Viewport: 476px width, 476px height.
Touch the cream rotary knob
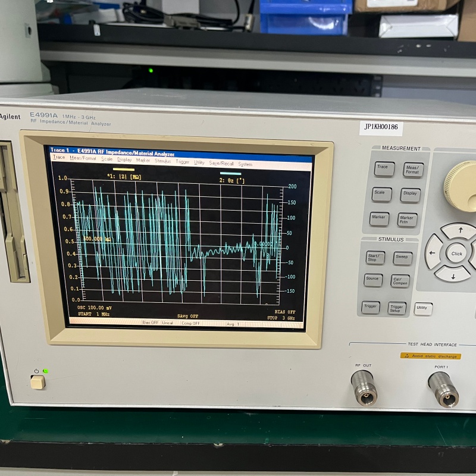tap(460, 186)
